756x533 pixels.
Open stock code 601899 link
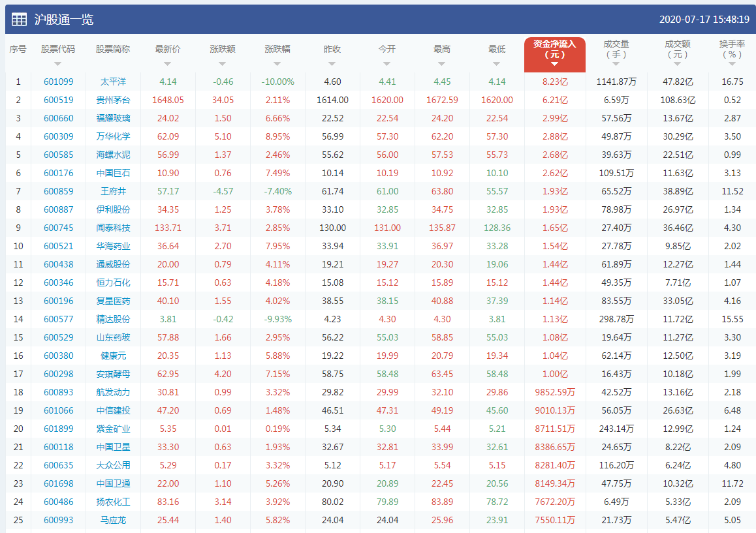point(59,429)
